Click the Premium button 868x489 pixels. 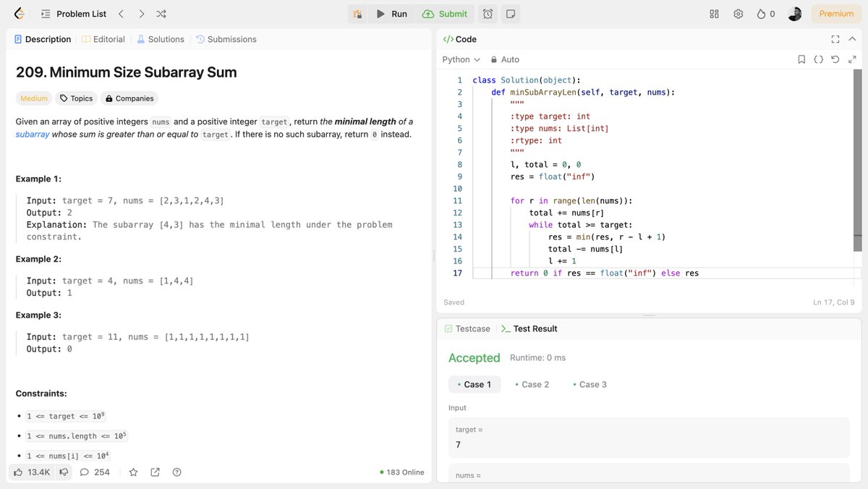pos(836,14)
